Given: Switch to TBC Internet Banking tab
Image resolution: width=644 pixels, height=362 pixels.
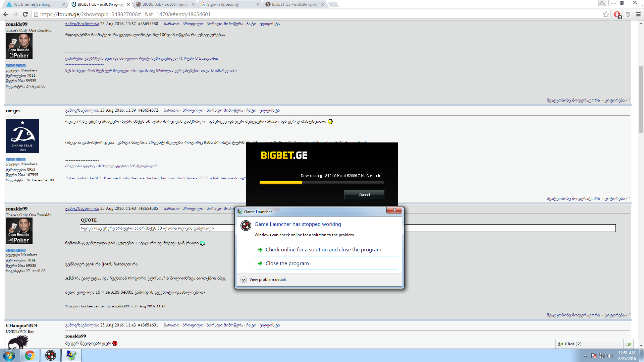Looking at the screenshot, I should [32, 4].
